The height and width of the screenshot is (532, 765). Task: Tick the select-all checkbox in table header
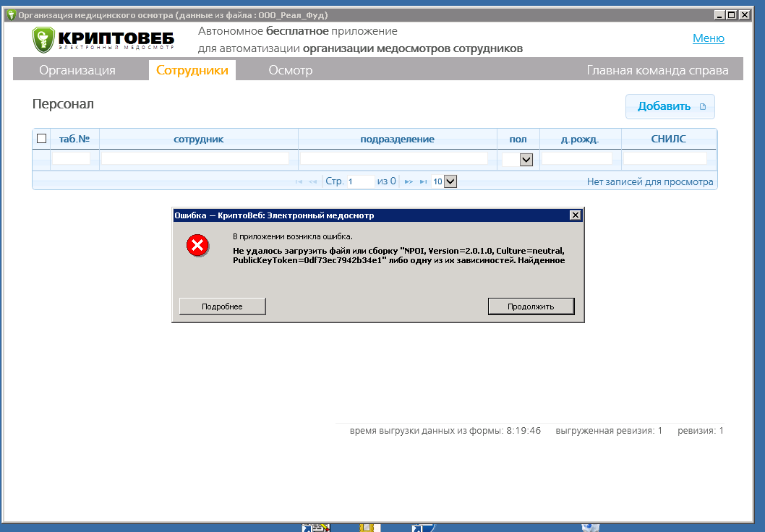[42, 139]
